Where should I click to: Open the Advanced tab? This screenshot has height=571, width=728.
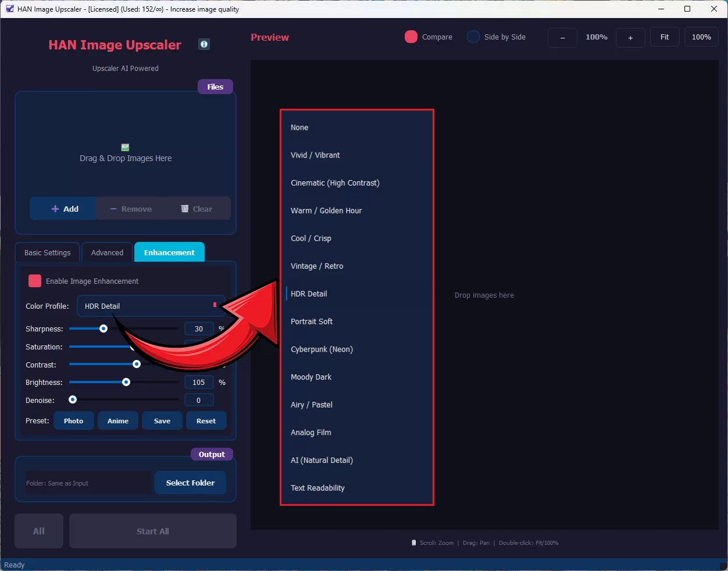coord(107,253)
